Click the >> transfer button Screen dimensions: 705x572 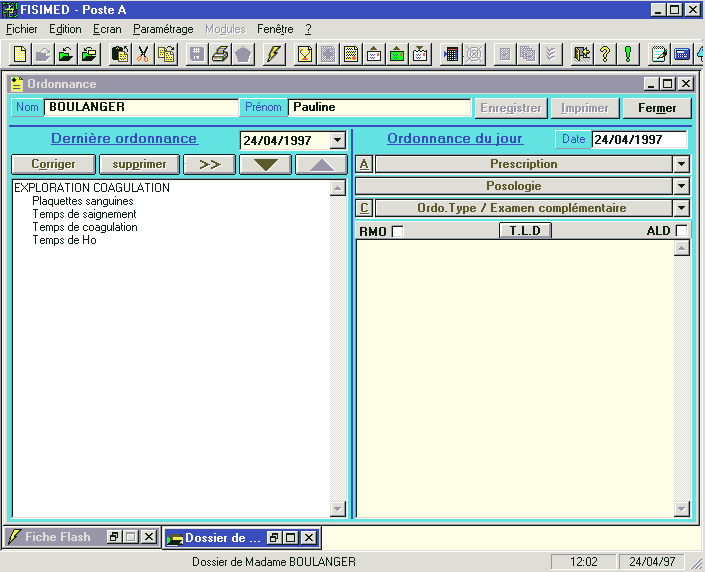pos(210,164)
